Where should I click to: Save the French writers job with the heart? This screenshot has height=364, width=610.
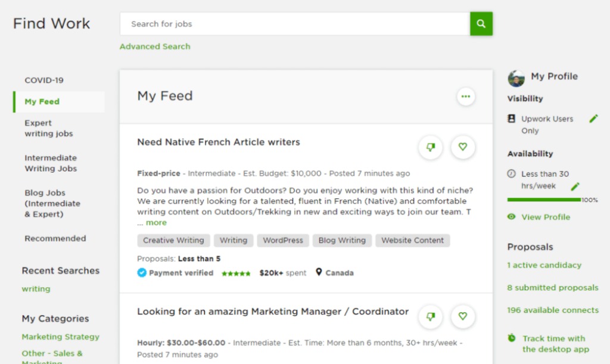(463, 147)
